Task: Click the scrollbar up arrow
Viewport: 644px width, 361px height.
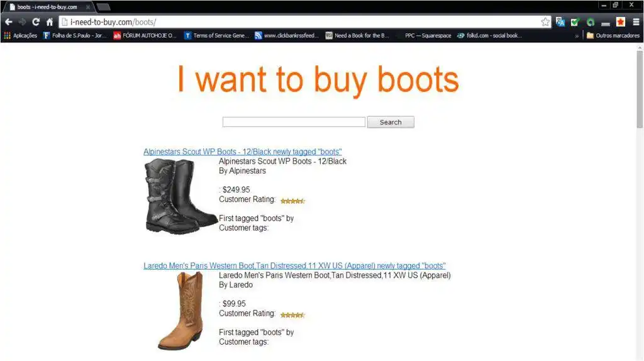Action: point(640,48)
